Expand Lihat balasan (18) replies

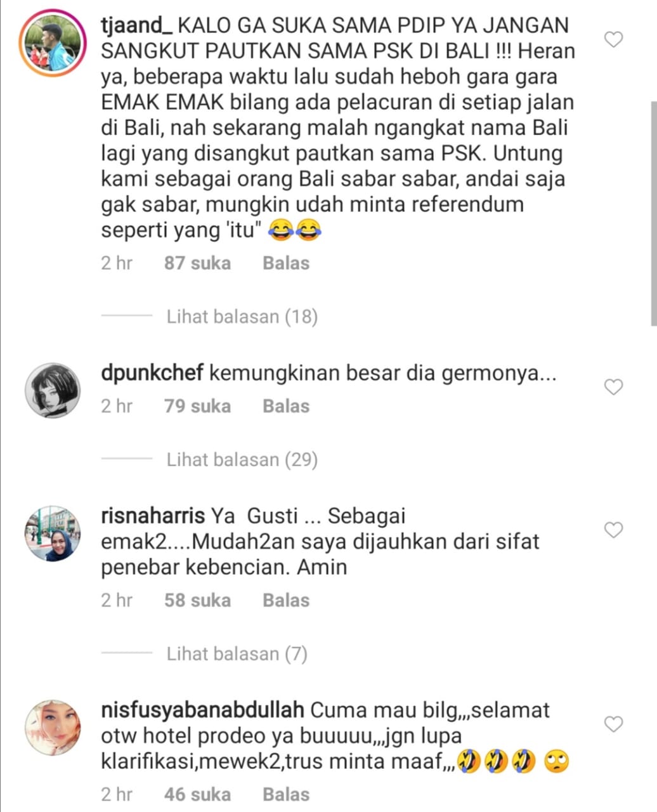(242, 317)
